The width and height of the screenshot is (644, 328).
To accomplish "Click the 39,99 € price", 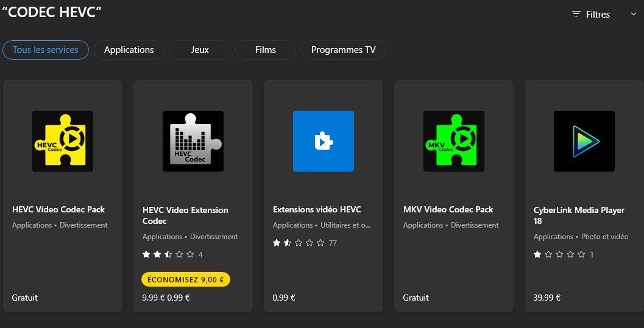I will [547, 298].
